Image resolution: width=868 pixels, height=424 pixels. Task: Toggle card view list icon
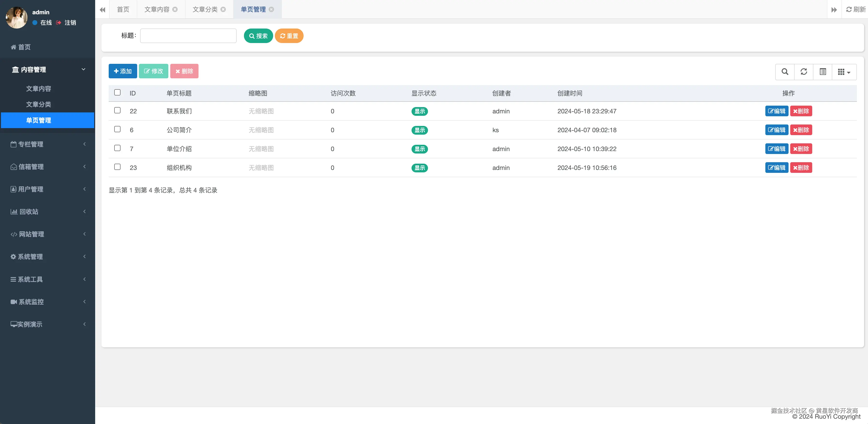click(823, 72)
